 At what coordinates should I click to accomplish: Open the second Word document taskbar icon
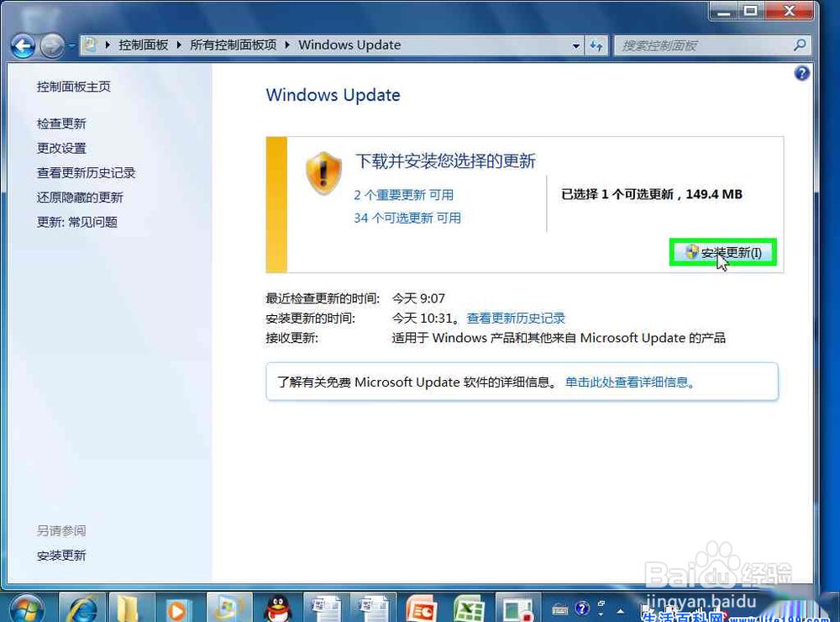374,609
